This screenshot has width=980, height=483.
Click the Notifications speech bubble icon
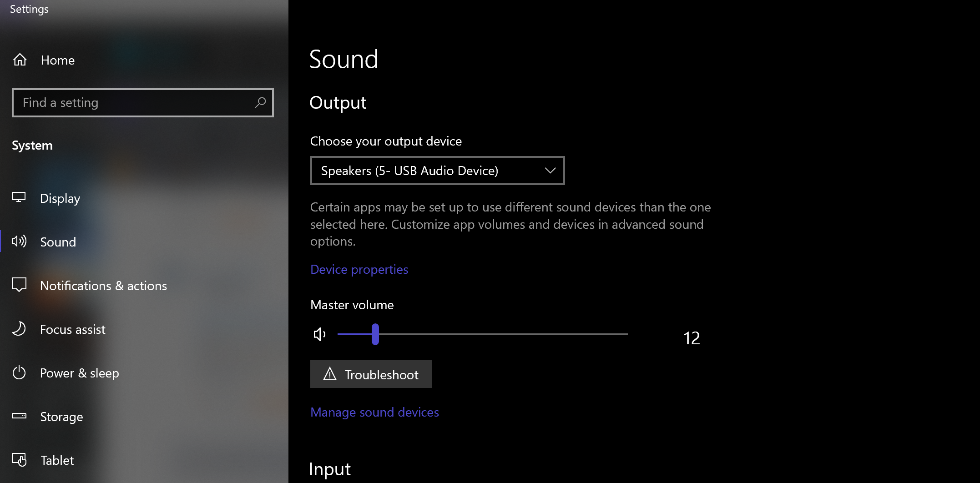point(19,285)
